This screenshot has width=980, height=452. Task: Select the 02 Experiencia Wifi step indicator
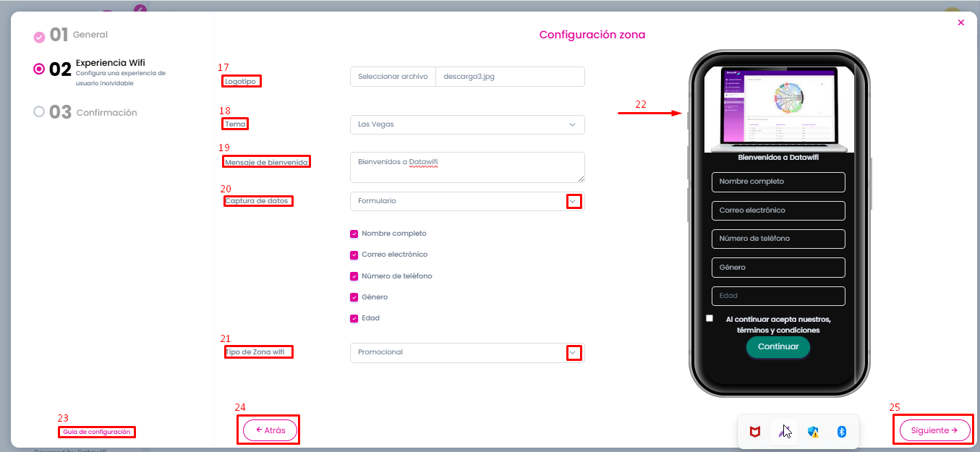39,69
